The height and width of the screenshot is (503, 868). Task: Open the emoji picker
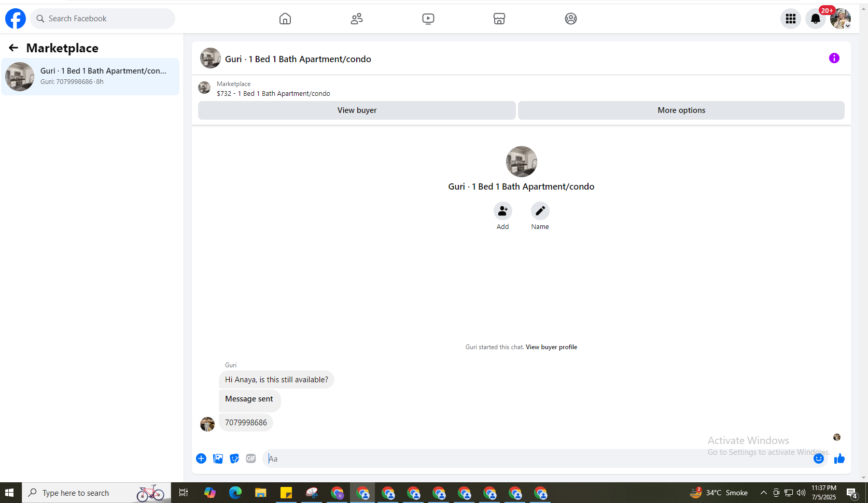[819, 458]
